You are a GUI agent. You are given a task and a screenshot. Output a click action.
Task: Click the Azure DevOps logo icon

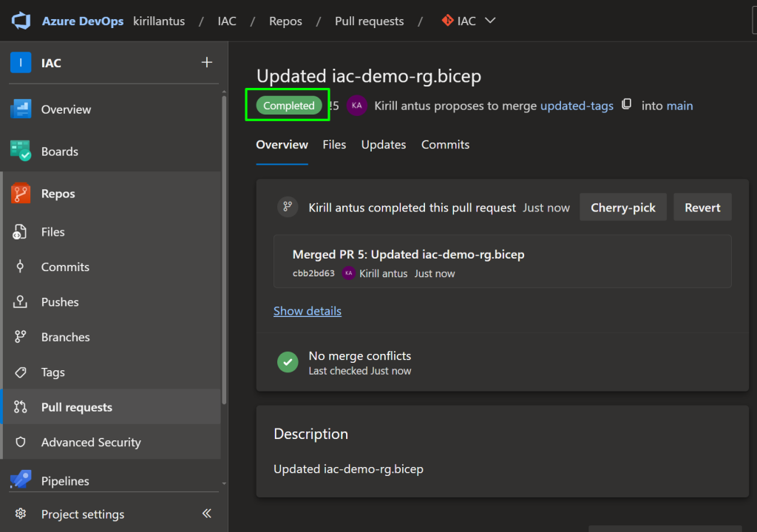tap(21, 21)
